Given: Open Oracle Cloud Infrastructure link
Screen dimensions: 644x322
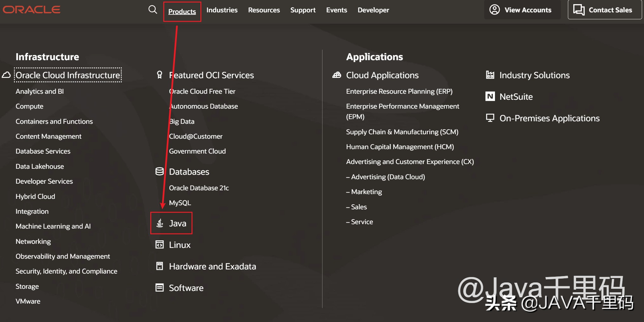Looking at the screenshot, I should tap(68, 75).
